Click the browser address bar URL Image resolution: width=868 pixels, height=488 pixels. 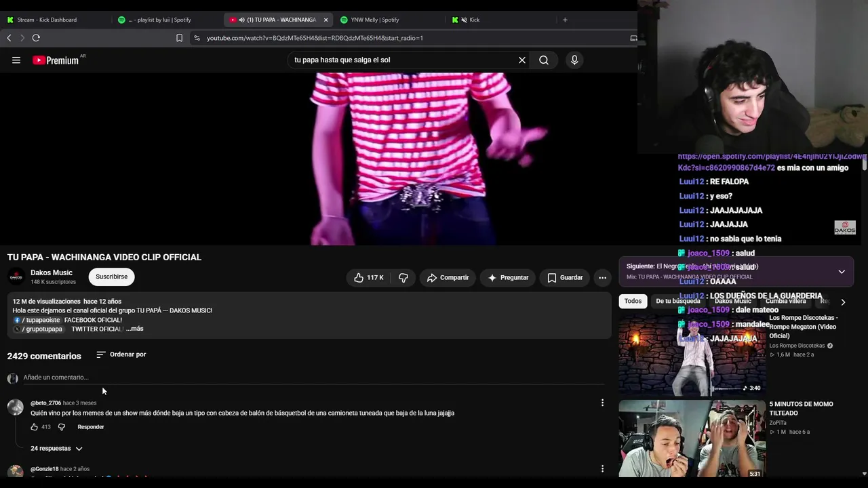coord(315,38)
